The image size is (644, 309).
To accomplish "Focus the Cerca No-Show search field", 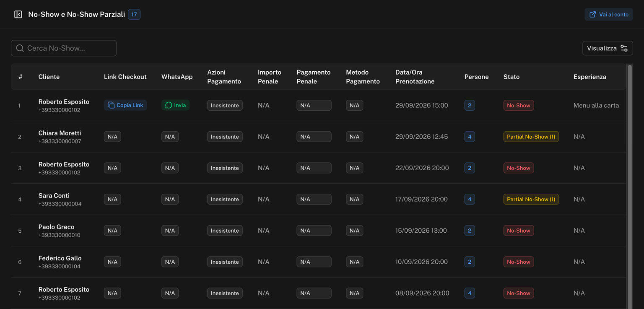I will (x=64, y=48).
